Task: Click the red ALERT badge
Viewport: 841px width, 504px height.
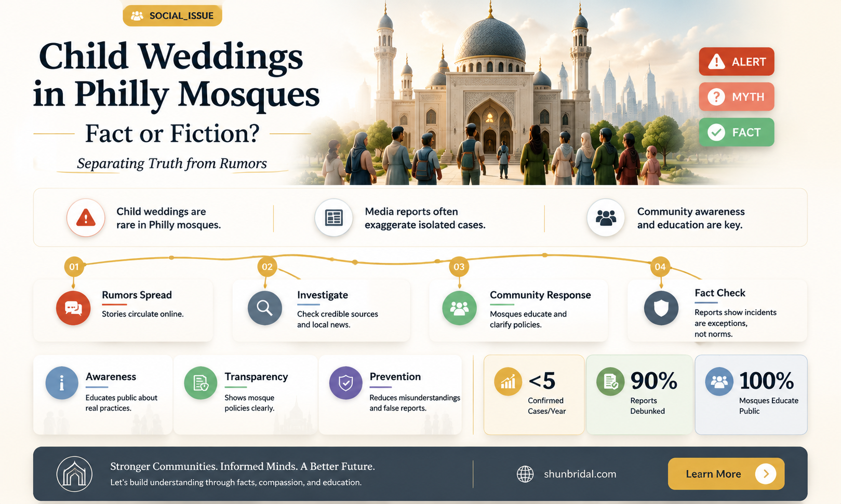Action: (x=736, y=62)
